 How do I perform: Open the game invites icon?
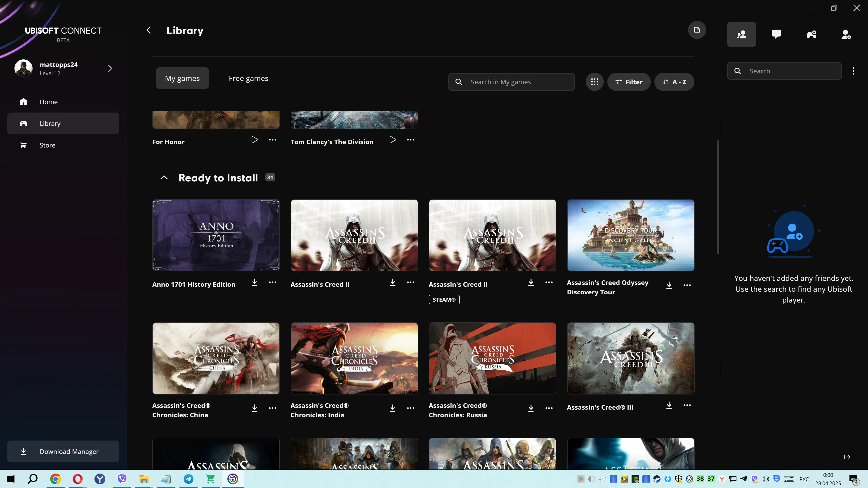811,34
